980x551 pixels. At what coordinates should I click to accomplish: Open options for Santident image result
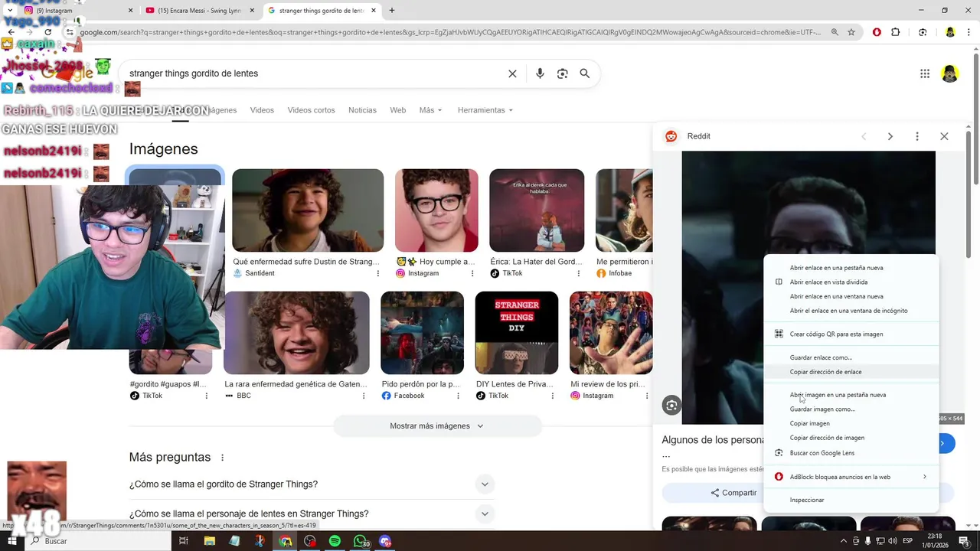click(377, 273)
